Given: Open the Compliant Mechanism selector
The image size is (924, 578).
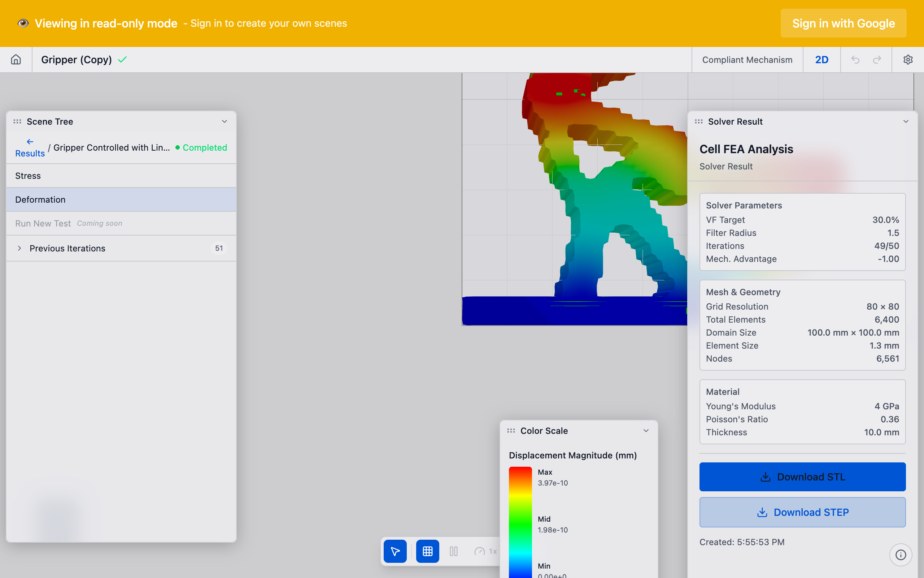Looking at the screenshot, I should 747,60.
